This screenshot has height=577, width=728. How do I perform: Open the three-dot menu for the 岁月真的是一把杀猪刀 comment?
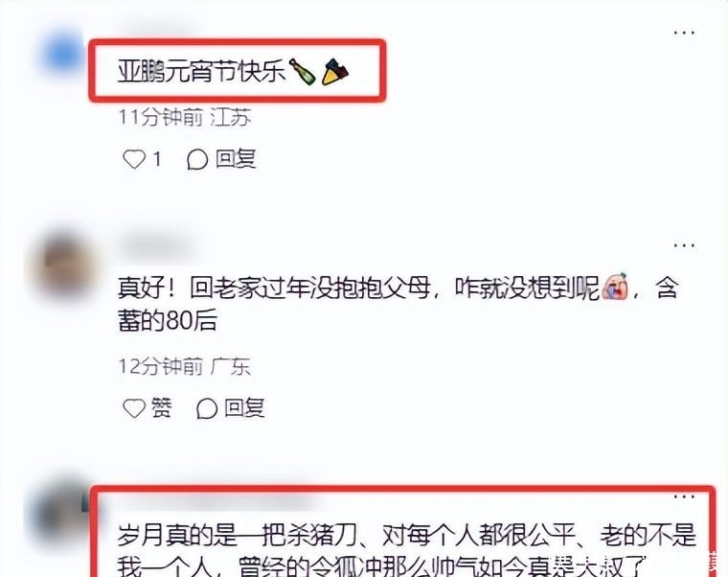pyautogui.click(x=684, y=496)
